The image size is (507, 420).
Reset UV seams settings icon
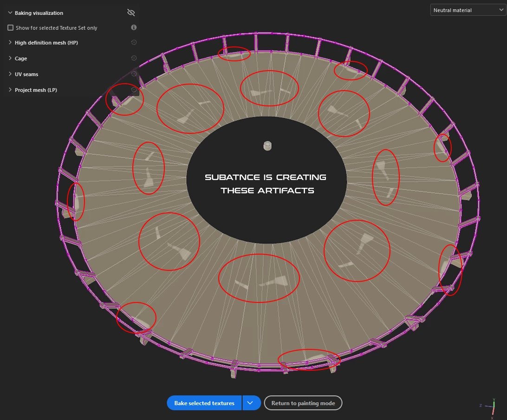[134, 74]
